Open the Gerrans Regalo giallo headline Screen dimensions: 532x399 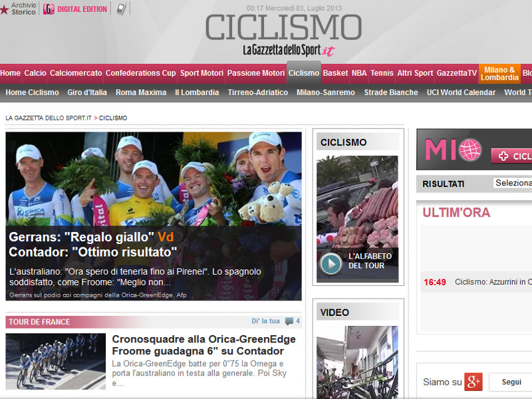coord(92,244)
